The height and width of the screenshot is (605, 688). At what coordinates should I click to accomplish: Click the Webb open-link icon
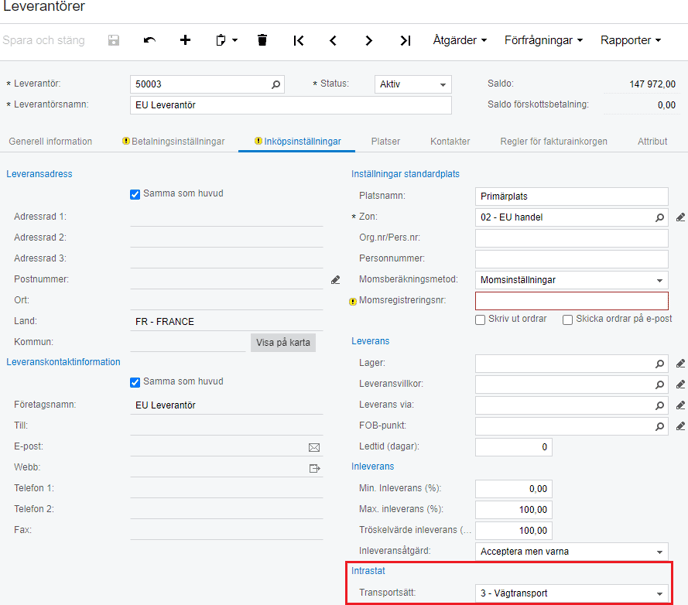315,469
